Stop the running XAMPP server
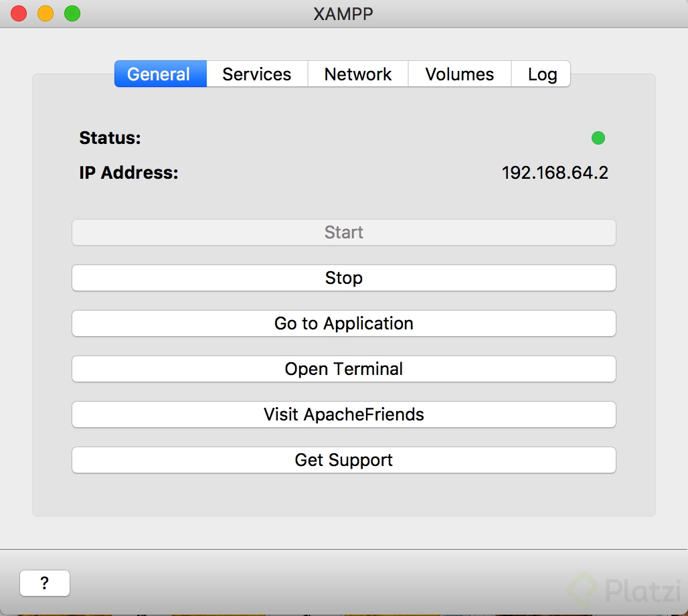 point(343,278)
